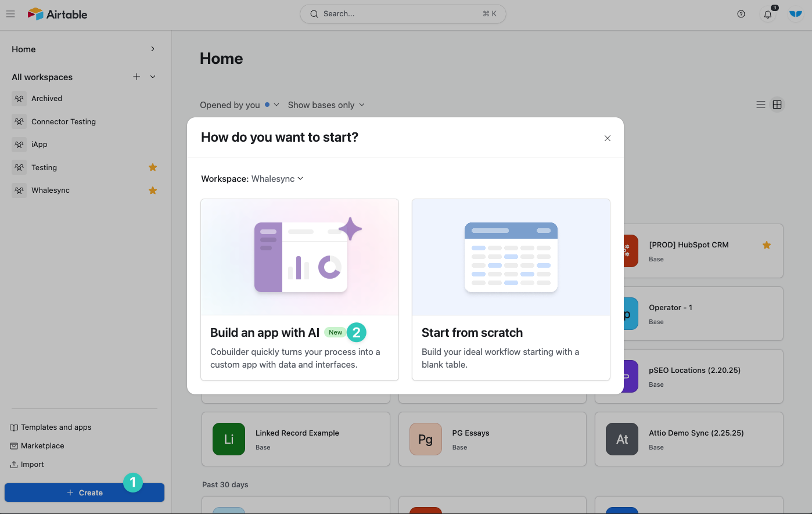
Task: Choose the Start from scratch option
Action: (511, 289)
